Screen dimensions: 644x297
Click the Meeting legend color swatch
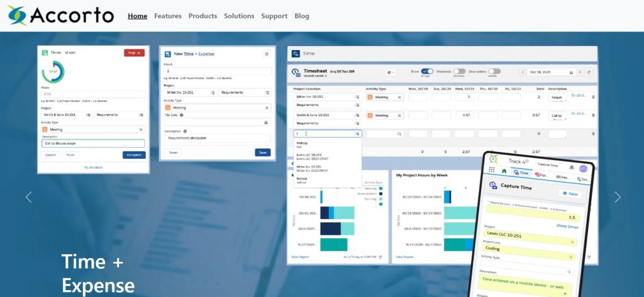coord(381,188)
